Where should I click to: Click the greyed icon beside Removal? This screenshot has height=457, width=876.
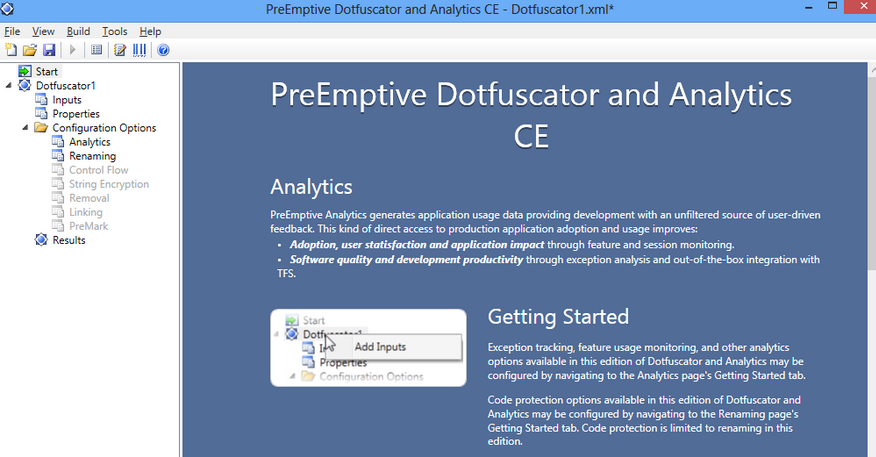point(58,197)
